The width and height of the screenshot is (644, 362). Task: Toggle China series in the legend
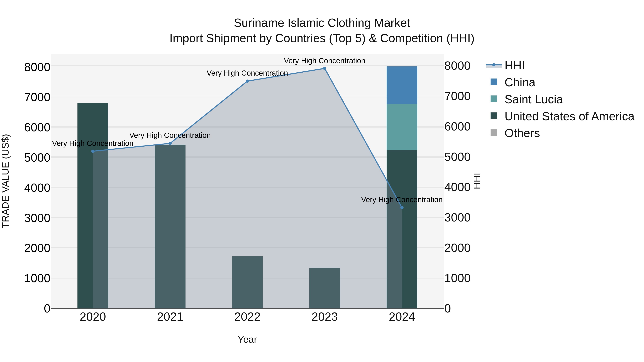pyautogui.click(x=513, y=82)
